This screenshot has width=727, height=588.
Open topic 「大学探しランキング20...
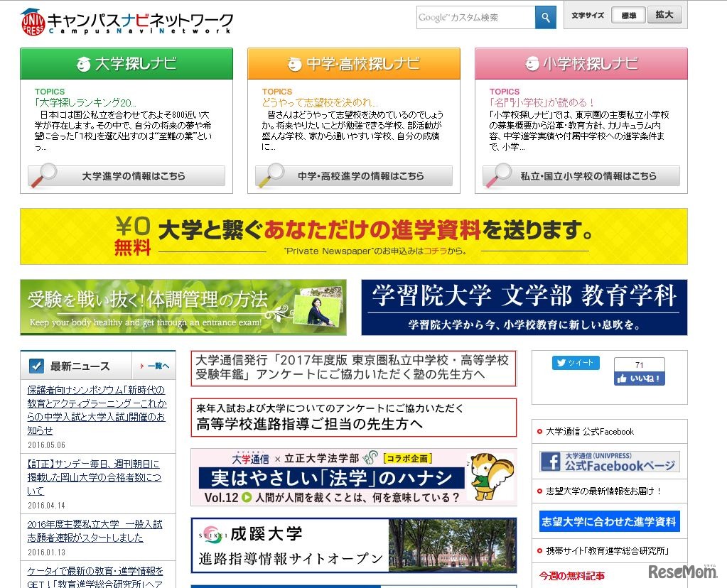pyautogui.click(x=85, y=102)
